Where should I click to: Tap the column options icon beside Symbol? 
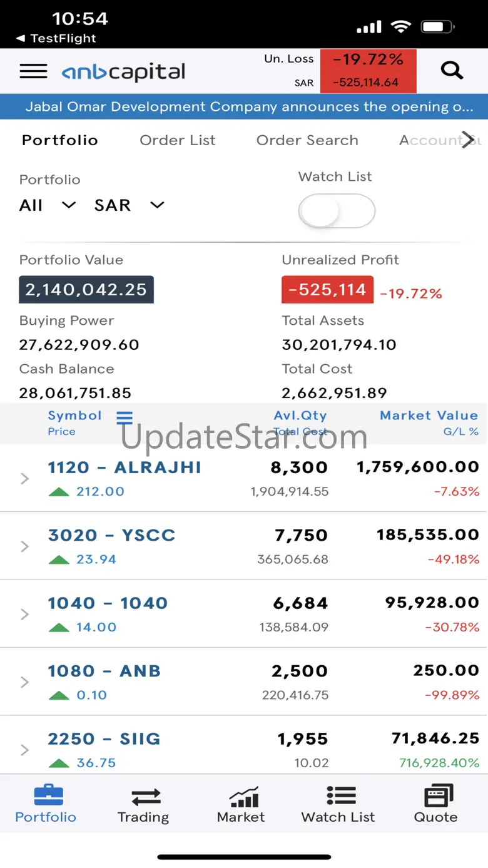pyautogui.click(x=125, y=417)
